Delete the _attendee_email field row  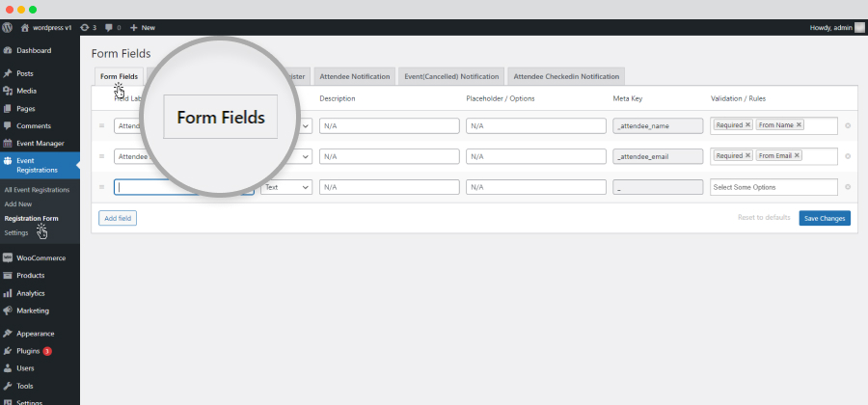click(848, 156)
